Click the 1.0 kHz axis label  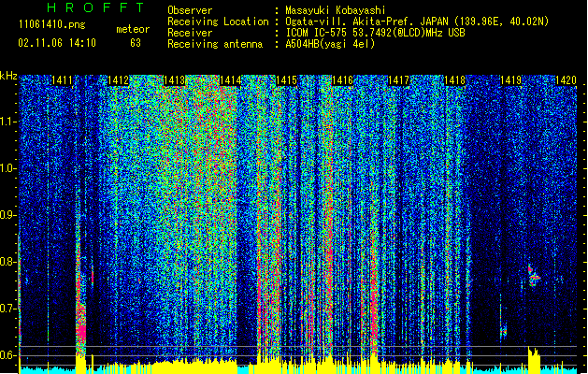tap(8, 168)
